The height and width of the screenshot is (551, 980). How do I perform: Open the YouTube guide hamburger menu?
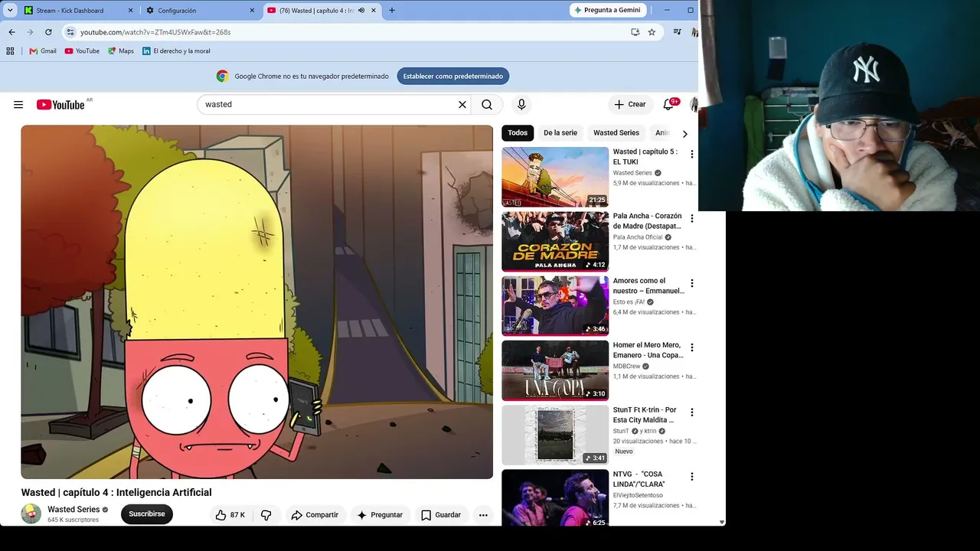click(18, 105)
